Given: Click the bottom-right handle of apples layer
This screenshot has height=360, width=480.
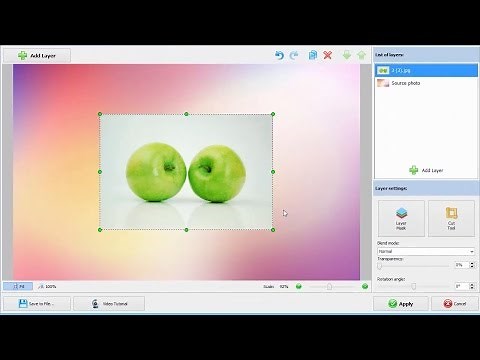Looking at the screenshot, I should (x=273, y=230).
